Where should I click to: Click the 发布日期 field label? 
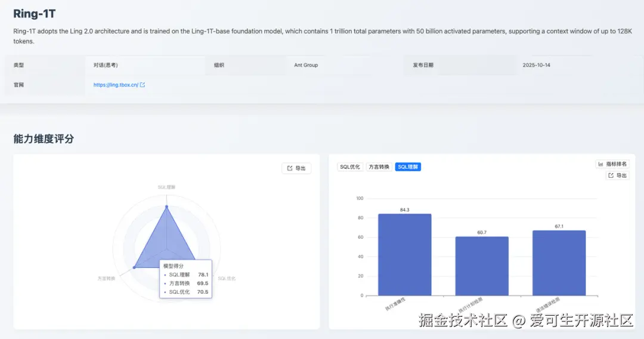click(423, 65)
